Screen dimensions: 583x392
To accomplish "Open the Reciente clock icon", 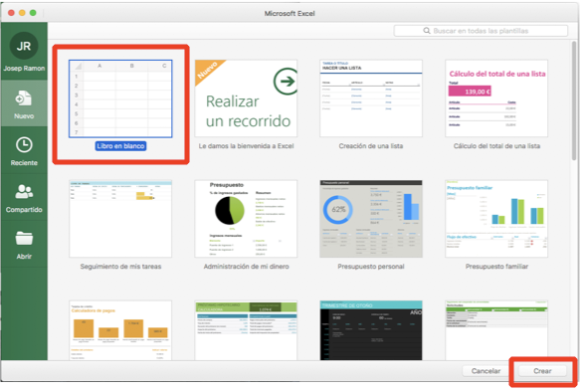I will coord(24,144).
